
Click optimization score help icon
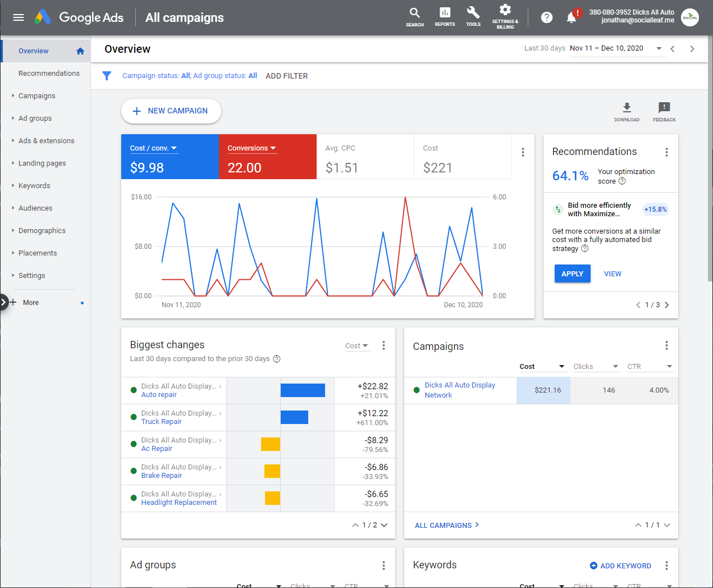pos(622,181)
